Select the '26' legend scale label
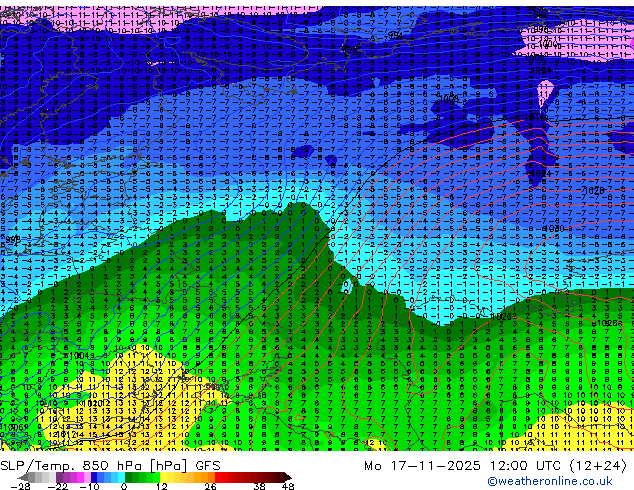 [210, 486]
